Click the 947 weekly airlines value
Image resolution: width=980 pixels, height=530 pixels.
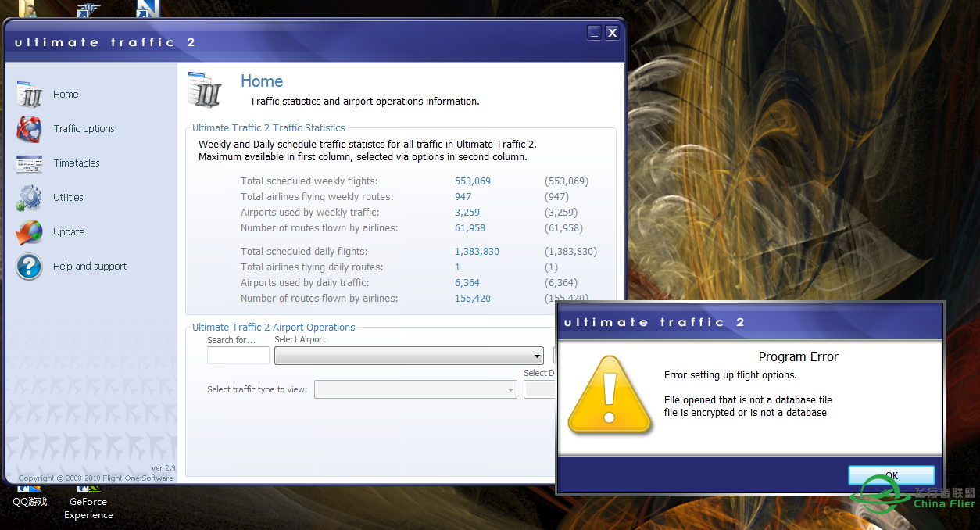463,197
